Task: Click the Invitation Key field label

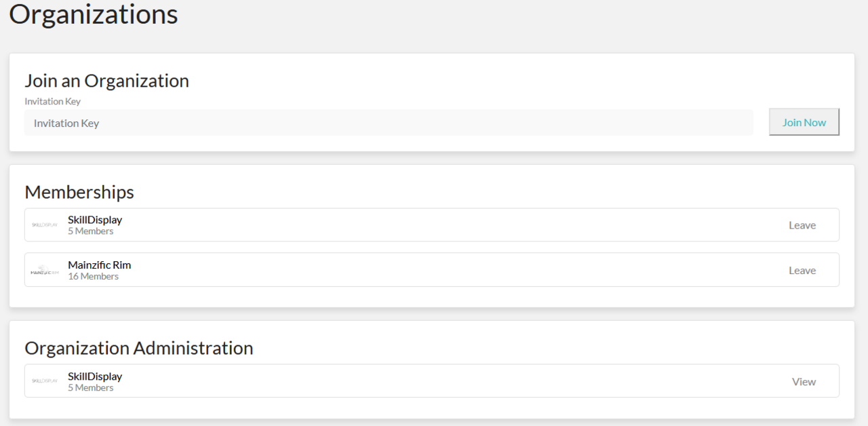Action: [52, 102]
